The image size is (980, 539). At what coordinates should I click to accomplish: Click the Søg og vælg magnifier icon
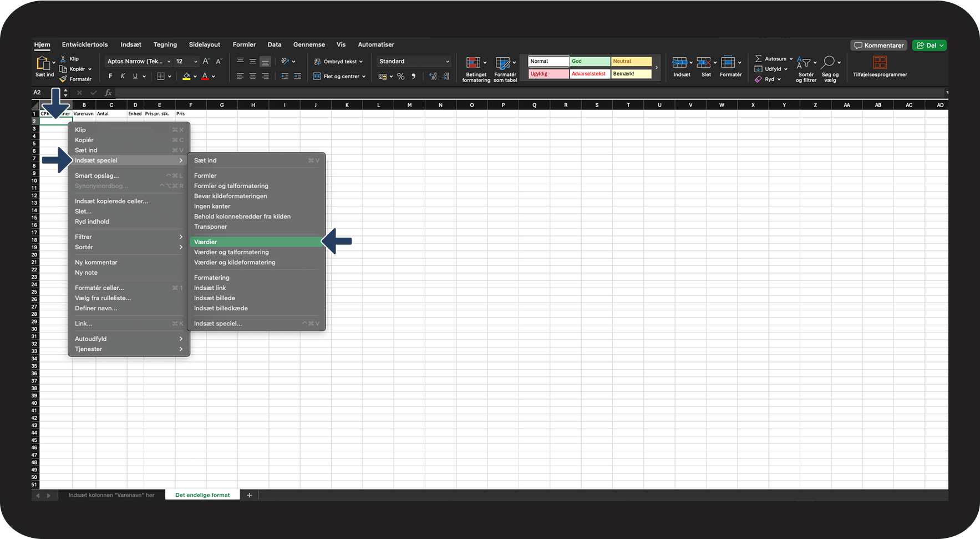[x=828, y=63]
